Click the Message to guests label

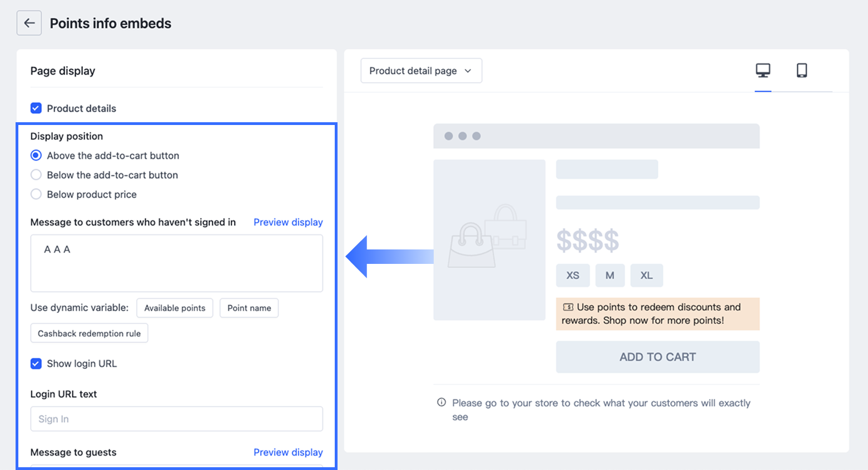click(x=73, y=452)
